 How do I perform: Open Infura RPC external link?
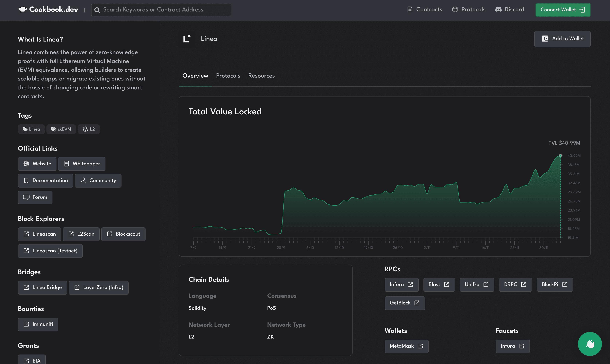tap(401, 285)
